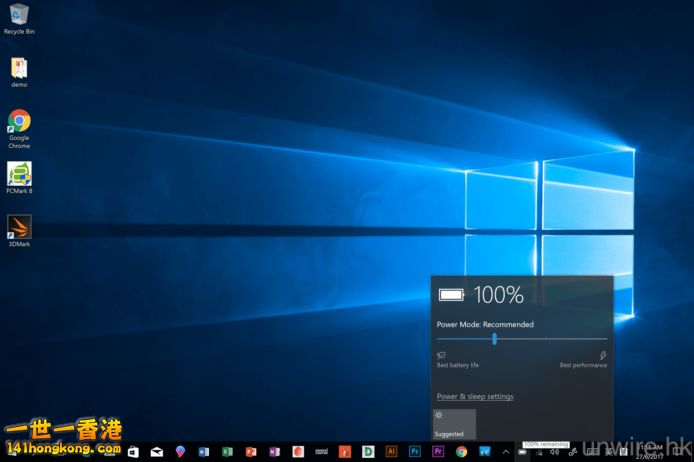Toggle the Suggested brightness tile
The image size is (694, 462).
click(x=454, y=424)
